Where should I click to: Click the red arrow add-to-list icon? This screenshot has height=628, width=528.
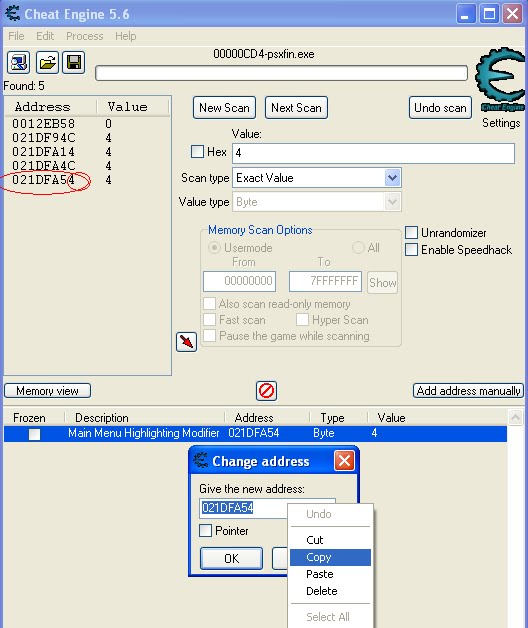click(186, 342)
